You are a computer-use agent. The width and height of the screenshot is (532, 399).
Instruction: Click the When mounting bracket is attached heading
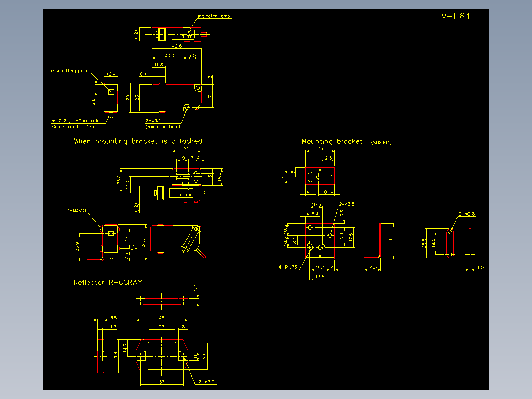click(x=137, y=141)
